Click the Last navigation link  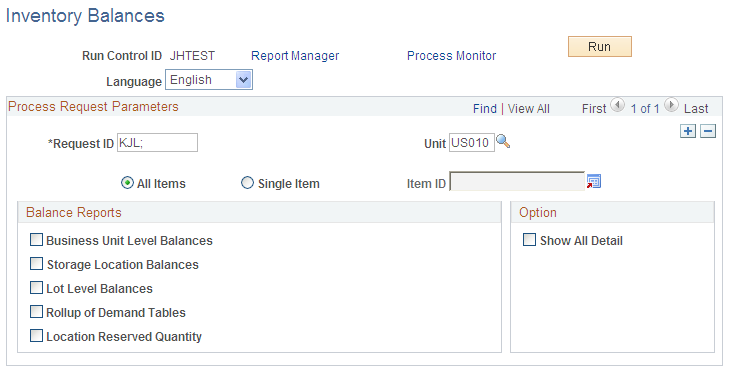696,109
